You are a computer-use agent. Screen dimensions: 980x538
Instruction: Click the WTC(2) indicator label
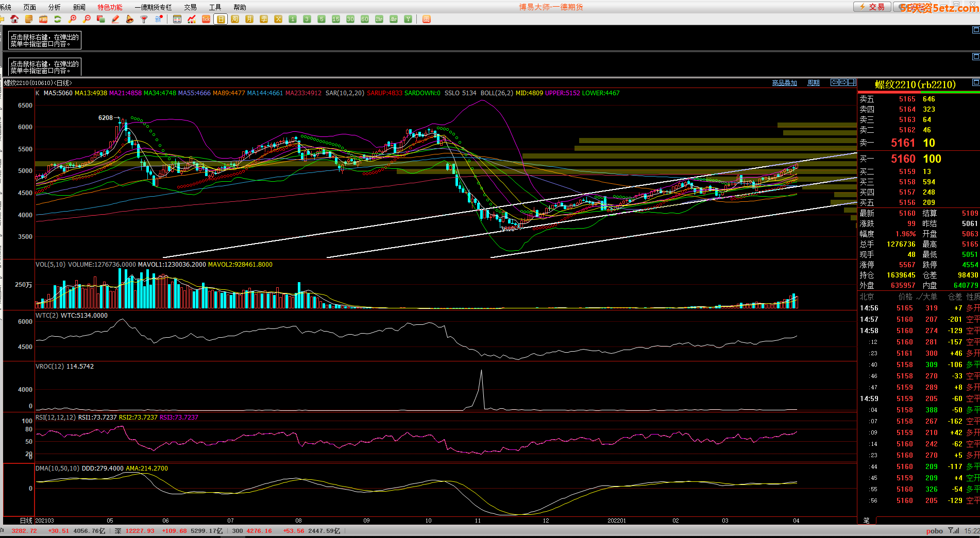click(47, 316)
